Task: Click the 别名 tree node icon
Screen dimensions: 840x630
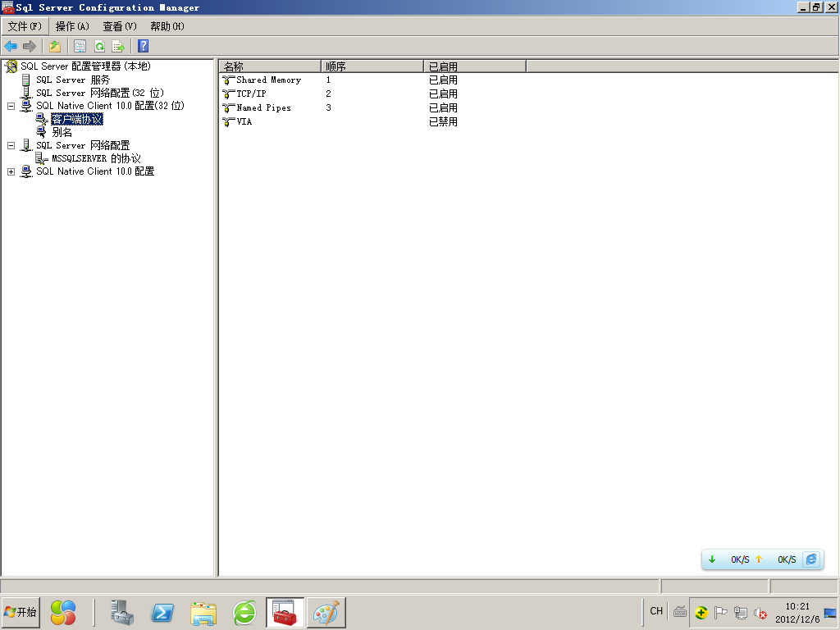Action: 42,132
